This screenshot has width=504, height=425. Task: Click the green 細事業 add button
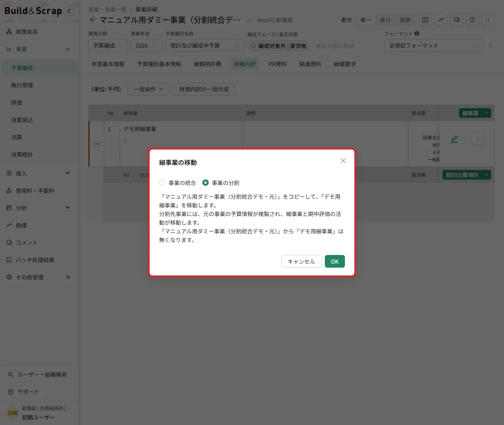[x=471, y=113]
